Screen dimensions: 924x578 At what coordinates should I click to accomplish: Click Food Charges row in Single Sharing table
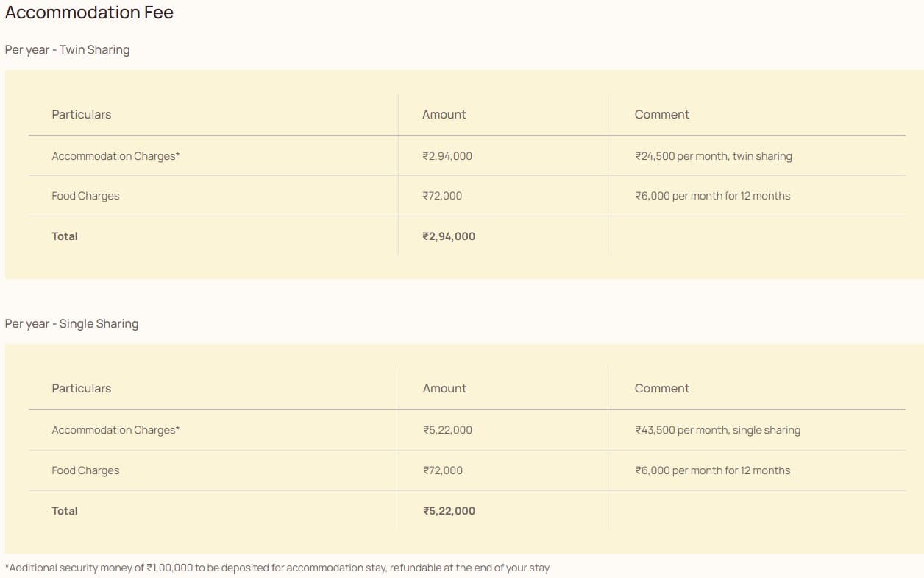click(85, 470)
